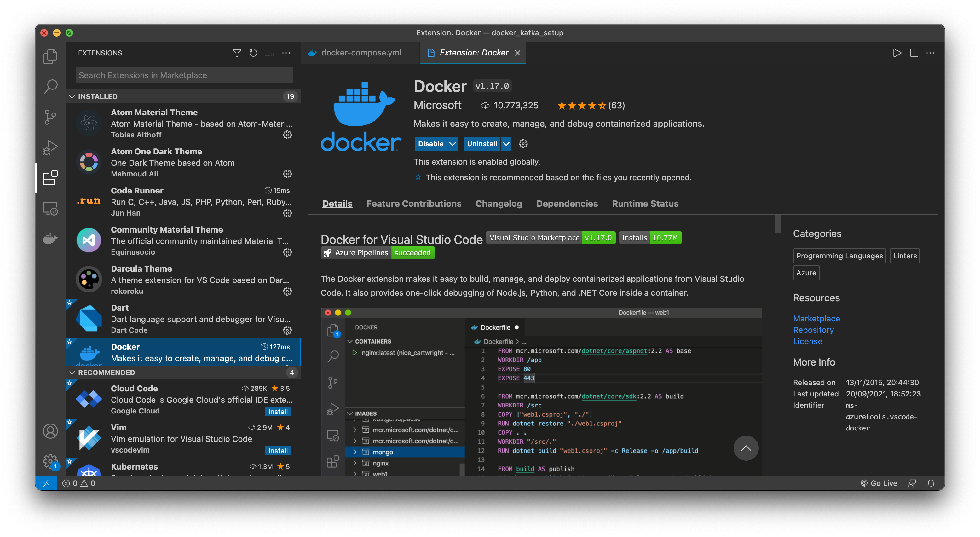The width and height of the screenshot is (980, 537).
Task: Switch to the Feature Contributions tab
Action: click(x=414, y=203)
